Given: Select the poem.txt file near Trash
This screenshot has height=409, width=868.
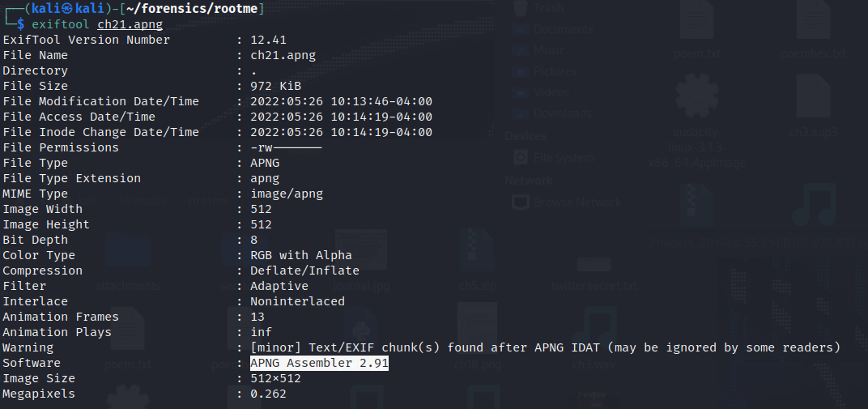Looking at the screenshot, I should pos(697,21).
